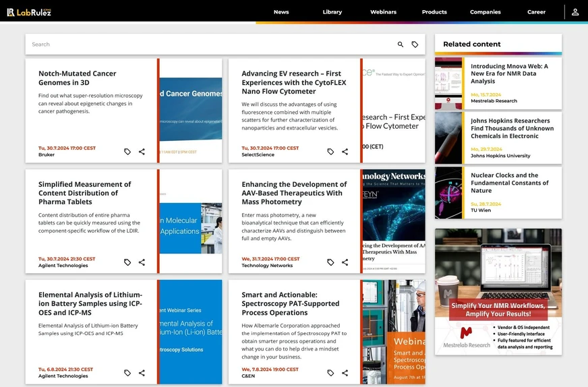Screen dimensions: 588x387
Task: Click Mnova Web article thumbnail image
Action: click(448, 83)
